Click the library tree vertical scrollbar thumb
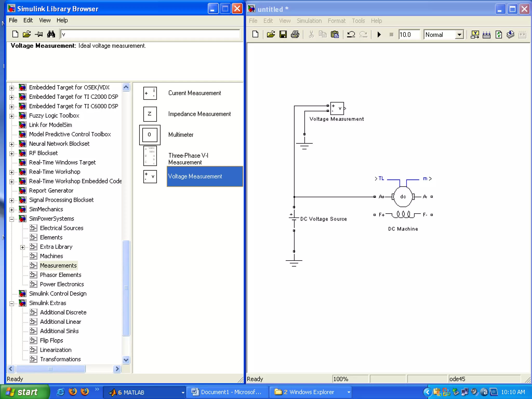The height and width of the screenshot is (399, 532). coord(126,288)
